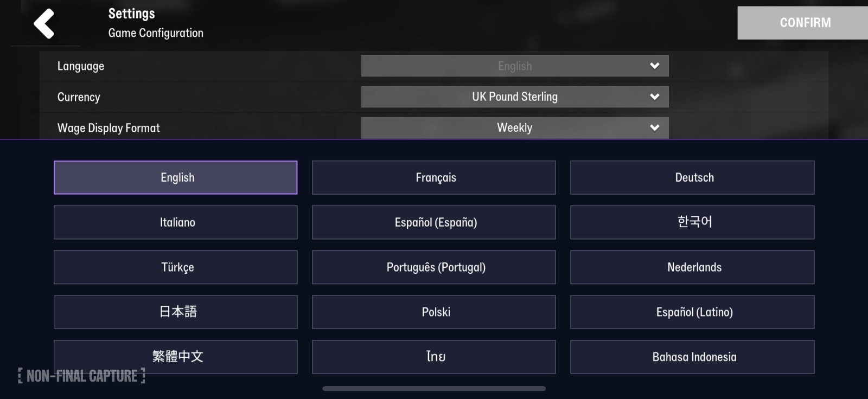Choose Deutsch from the language options
This screenshot has width=868, height=399.
692,177
